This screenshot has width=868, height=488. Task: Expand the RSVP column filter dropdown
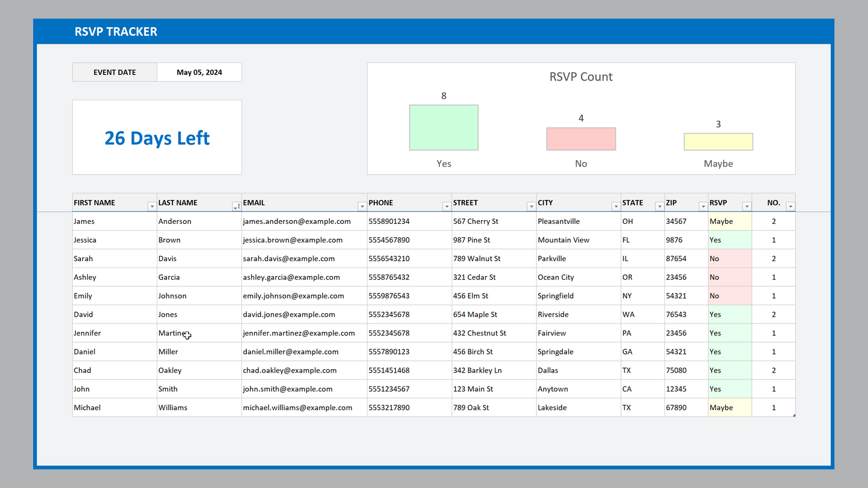click(747, 206)
